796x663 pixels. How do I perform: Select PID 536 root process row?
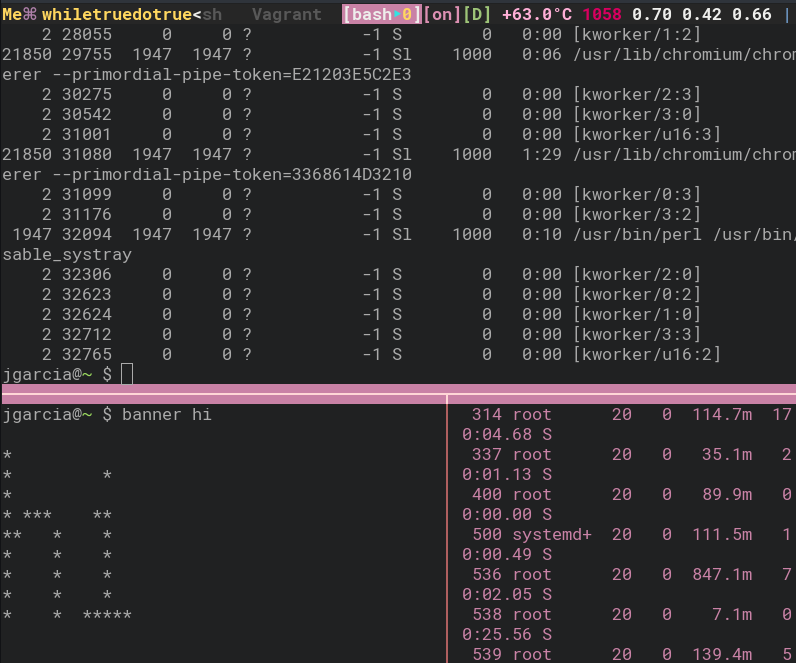pyautogui.click(x=620, y=575)
